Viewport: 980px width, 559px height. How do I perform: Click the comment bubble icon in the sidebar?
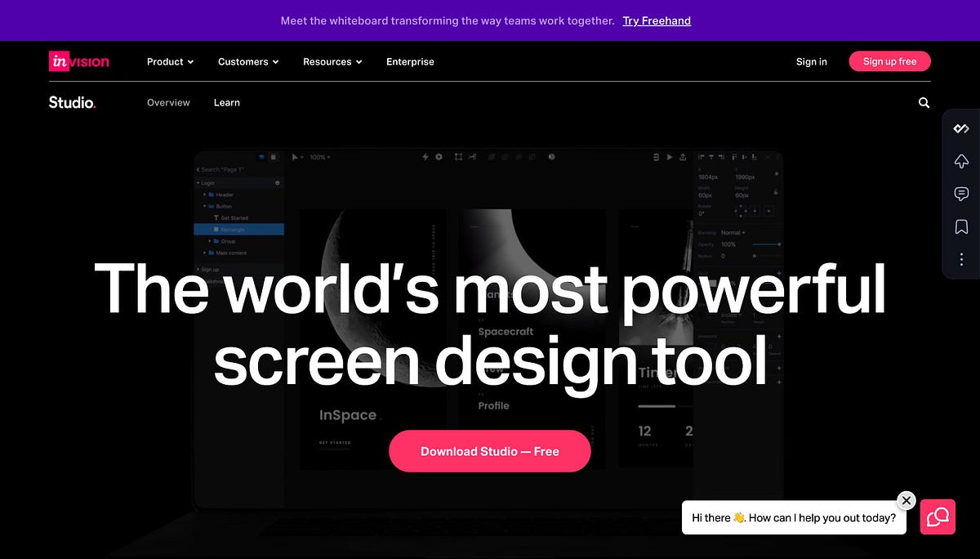click(960, 194)
